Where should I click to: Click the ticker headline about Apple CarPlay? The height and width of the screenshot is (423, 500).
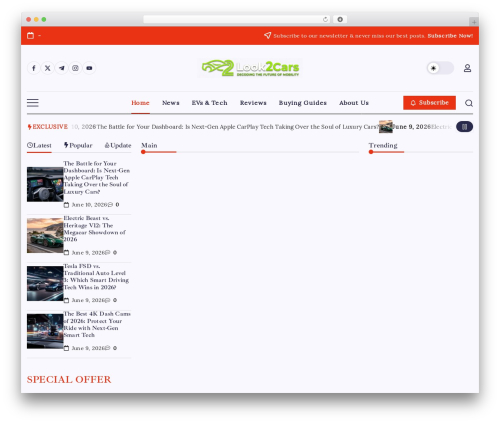238,127
